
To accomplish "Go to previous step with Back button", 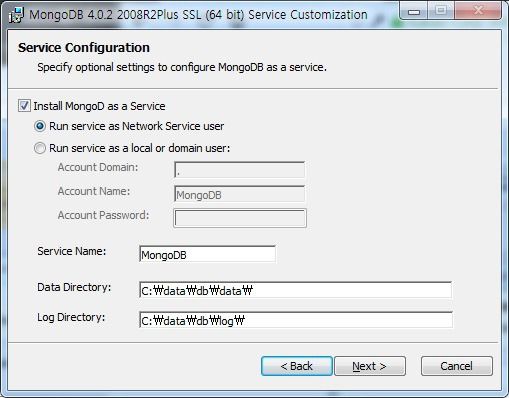I will tap(297, 366).
